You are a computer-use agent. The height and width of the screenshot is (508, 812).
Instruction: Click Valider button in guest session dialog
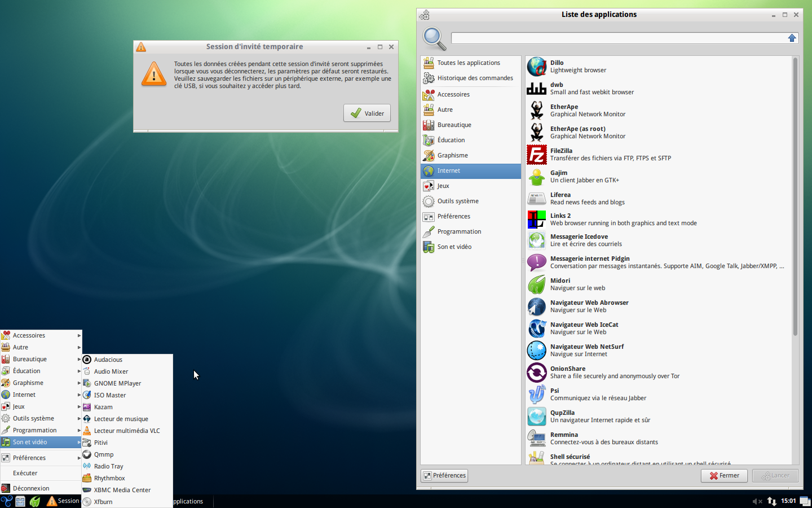click(367, 113)
